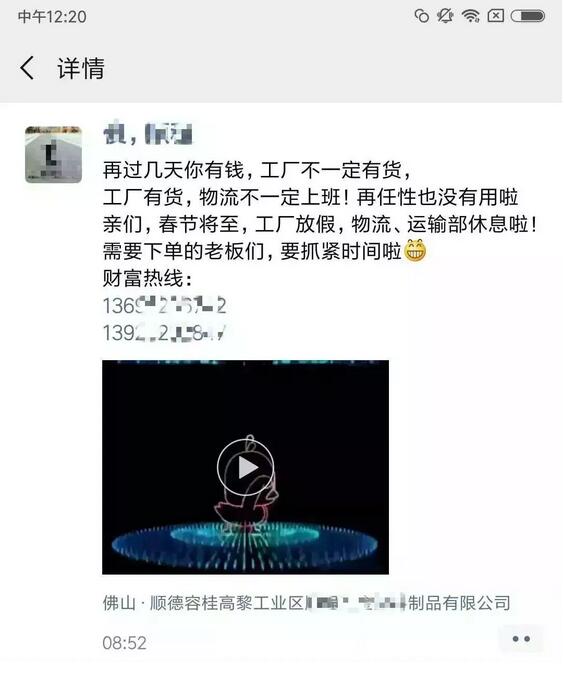
Task: Open the video thumbnail with the cartoon figure
Action: point(245,467)
